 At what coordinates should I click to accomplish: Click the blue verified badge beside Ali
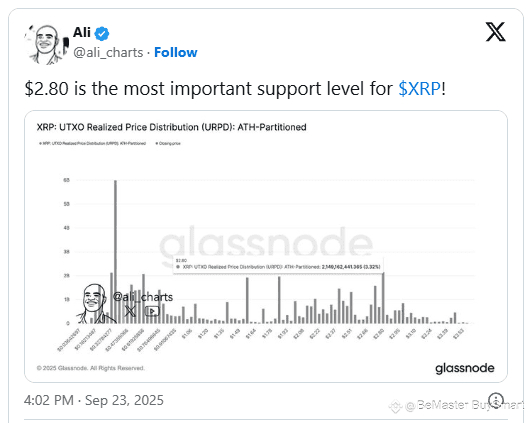tap(101, 33)
